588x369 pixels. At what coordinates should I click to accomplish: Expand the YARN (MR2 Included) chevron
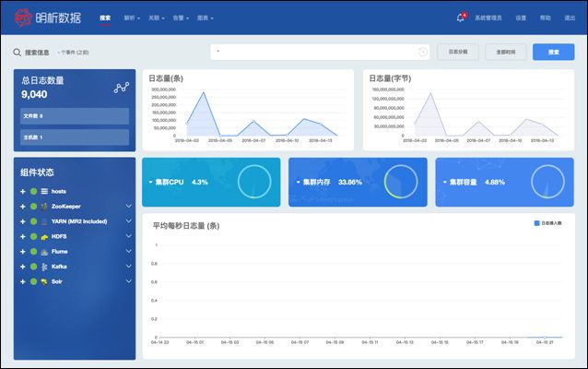pos(129,221)
